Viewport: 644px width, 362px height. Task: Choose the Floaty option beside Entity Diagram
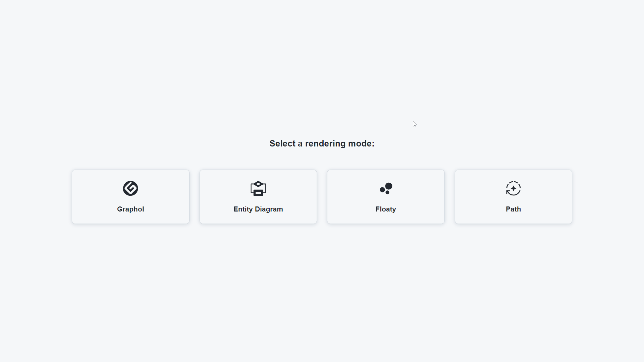[386, 197]
